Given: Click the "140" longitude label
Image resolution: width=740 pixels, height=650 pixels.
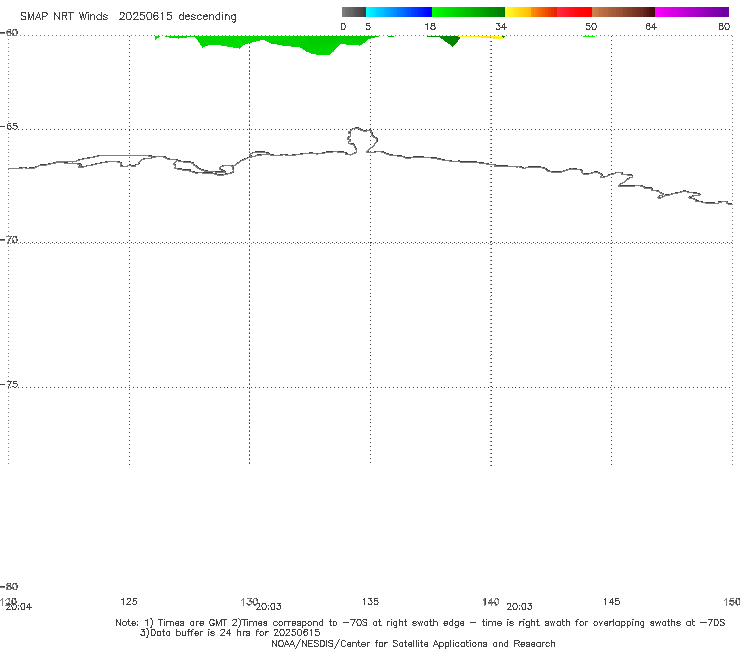Looking at the screenshot, I should [x=490, y=601].
